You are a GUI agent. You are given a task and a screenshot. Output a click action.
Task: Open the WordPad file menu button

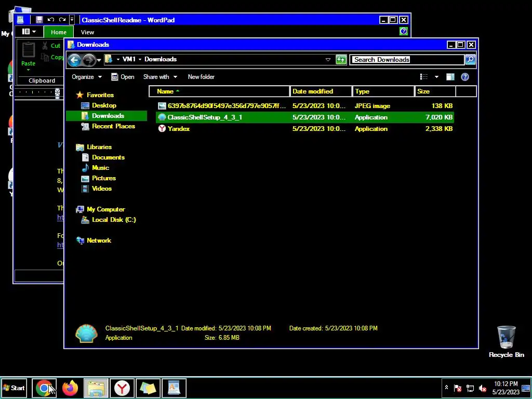click(29, 32)
